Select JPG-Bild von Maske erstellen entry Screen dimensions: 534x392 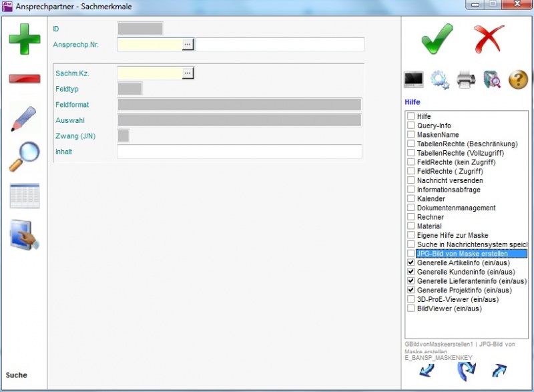461,254
